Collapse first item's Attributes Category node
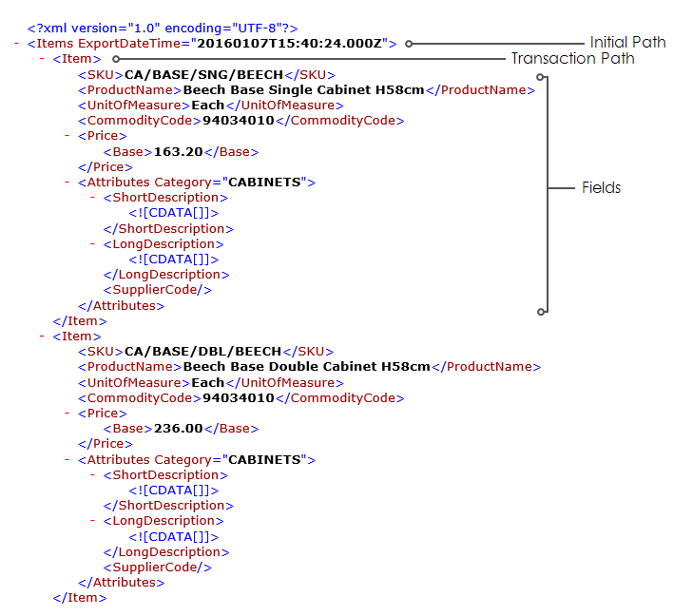Screen dimensions: 693x616 67,183
